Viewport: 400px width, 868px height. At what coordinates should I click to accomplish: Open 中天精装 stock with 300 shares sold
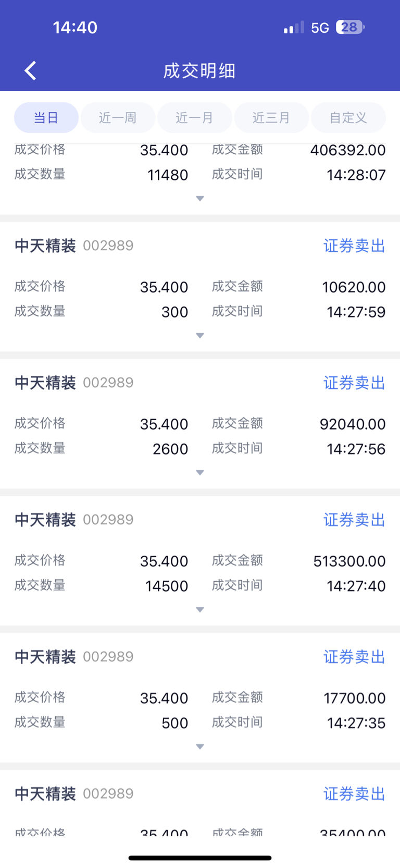click(45, 246)
